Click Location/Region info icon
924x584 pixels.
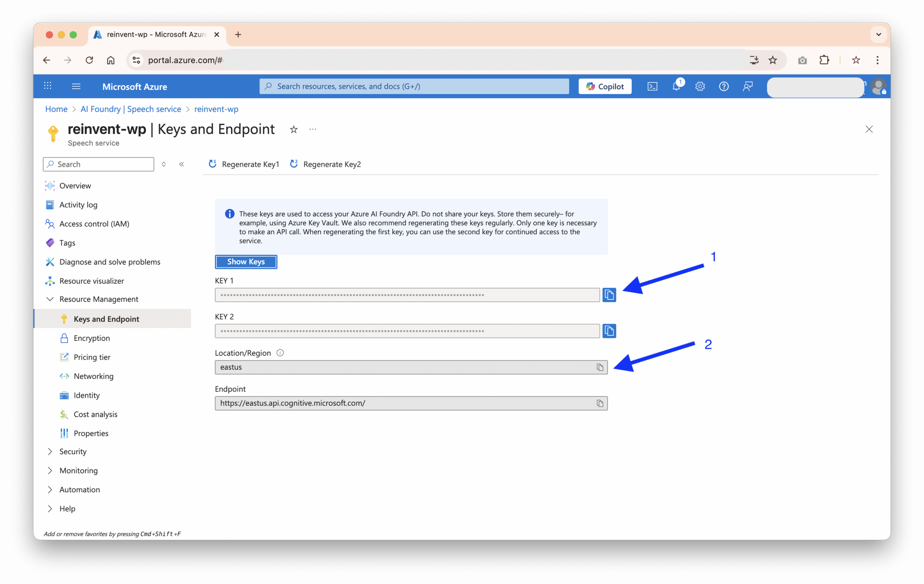tap(280, 353)
